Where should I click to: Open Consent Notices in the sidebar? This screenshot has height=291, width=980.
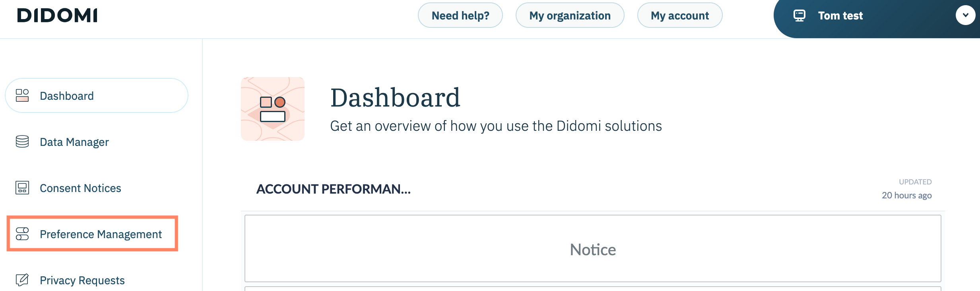coord(80,188)
